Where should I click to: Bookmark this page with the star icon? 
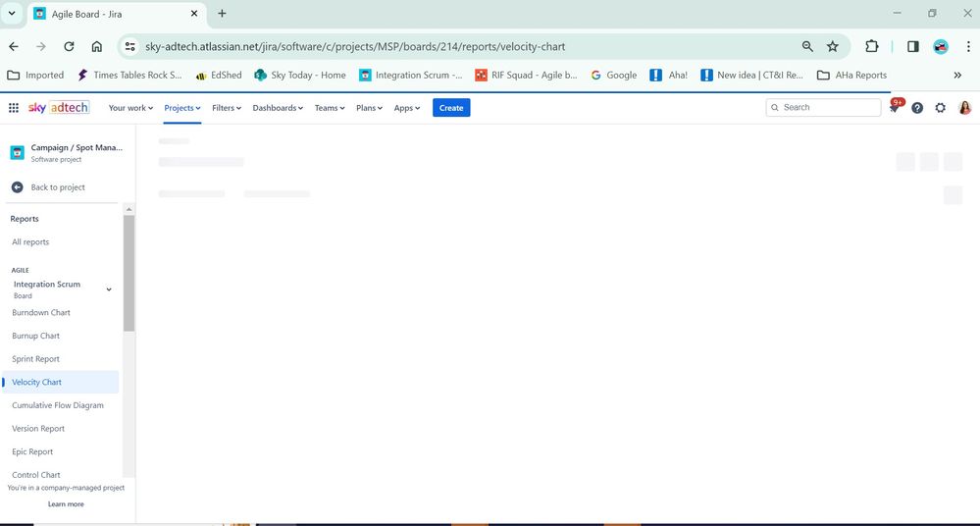coord(833,46)
